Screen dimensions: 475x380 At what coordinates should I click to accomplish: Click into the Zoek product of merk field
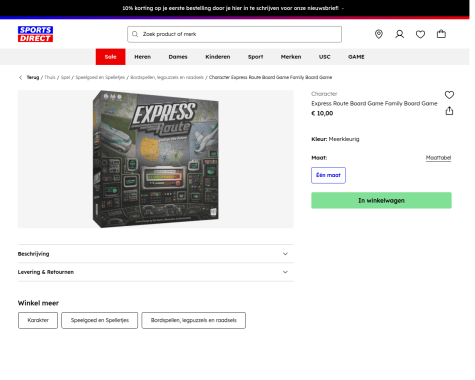coord(234,34)
